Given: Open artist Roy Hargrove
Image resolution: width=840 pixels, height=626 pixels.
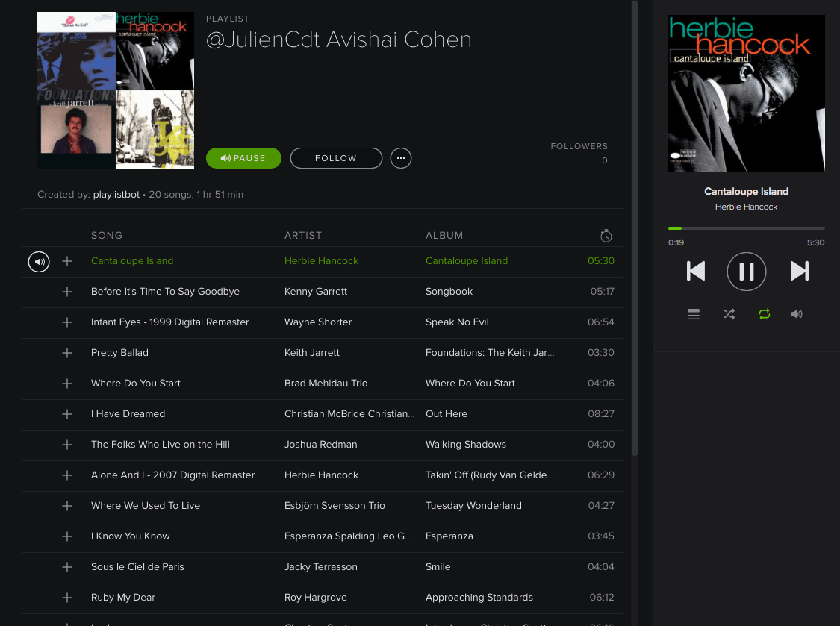Looking at the screenshot, I should [316, 597].
